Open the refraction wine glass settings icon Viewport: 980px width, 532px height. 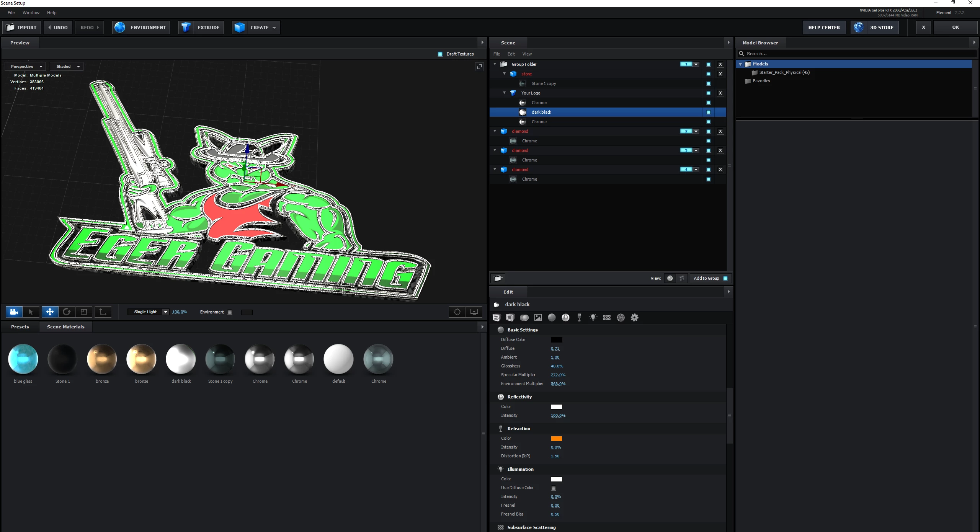coord(579,317)
